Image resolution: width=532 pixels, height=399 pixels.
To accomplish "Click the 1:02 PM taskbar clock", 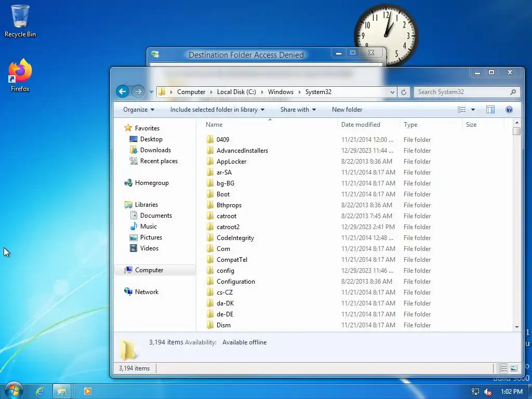I will pos(512,392).
